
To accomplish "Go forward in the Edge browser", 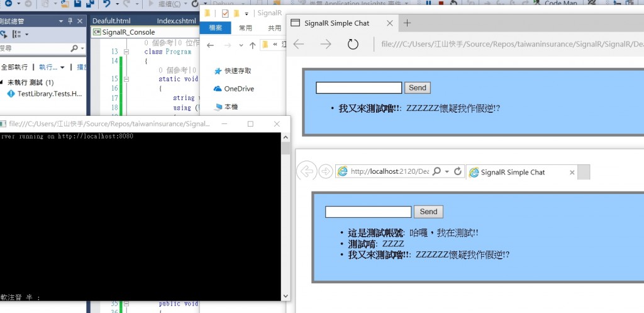I will click(x=326, y=44).
